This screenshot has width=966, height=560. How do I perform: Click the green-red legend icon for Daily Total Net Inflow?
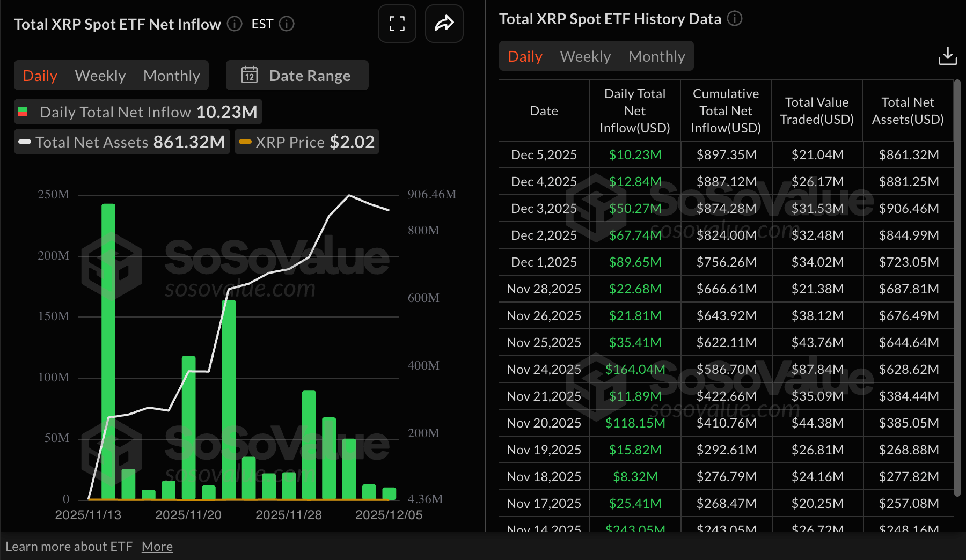click(24, 112)
